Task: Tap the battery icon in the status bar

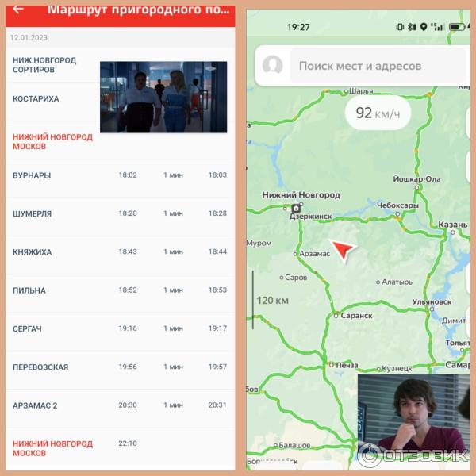Action: pos(457,27)
